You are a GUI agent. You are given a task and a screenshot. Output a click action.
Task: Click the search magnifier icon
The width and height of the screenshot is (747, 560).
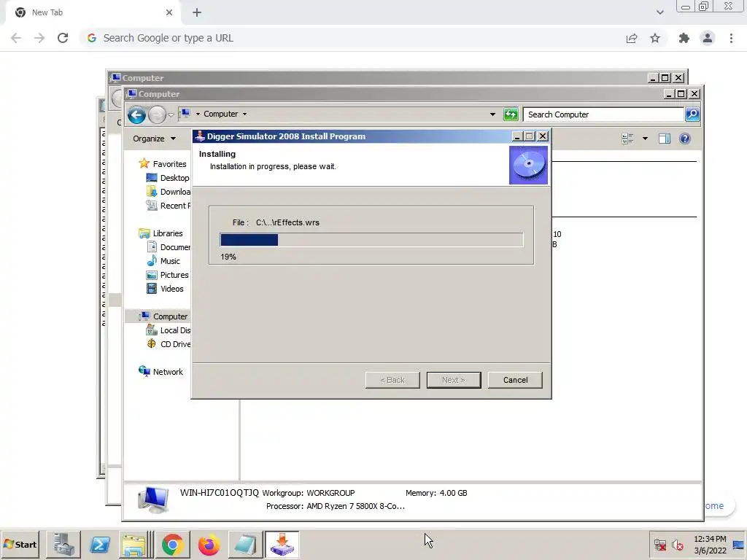point(692,114)
